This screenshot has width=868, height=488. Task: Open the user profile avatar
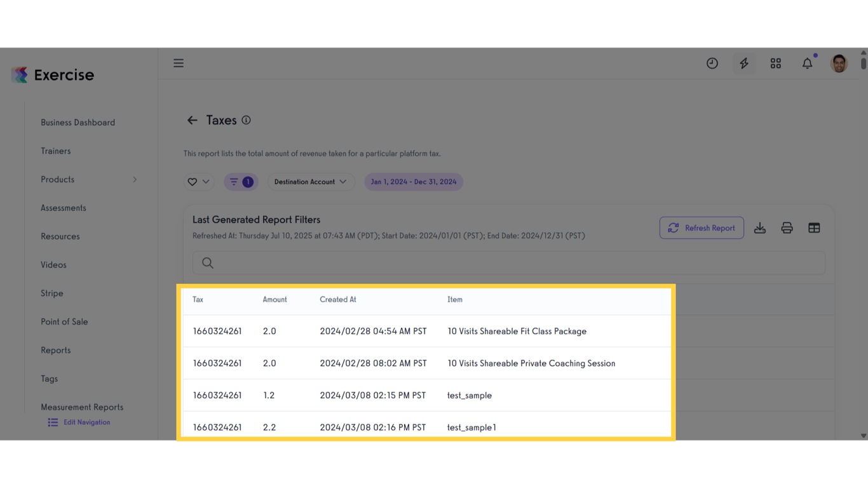click(839, 64)
